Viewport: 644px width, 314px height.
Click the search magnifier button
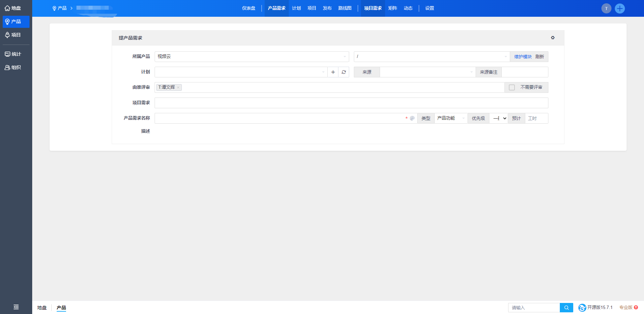[x=567, y=308]
